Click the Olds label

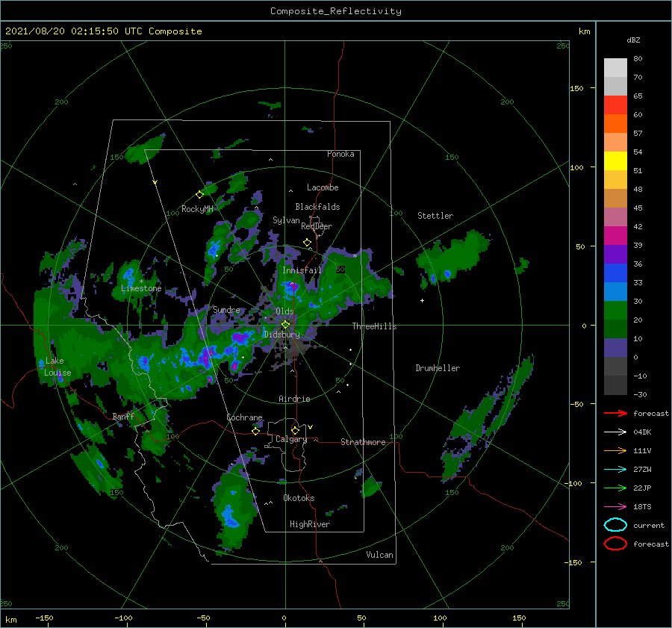[284, 311]
